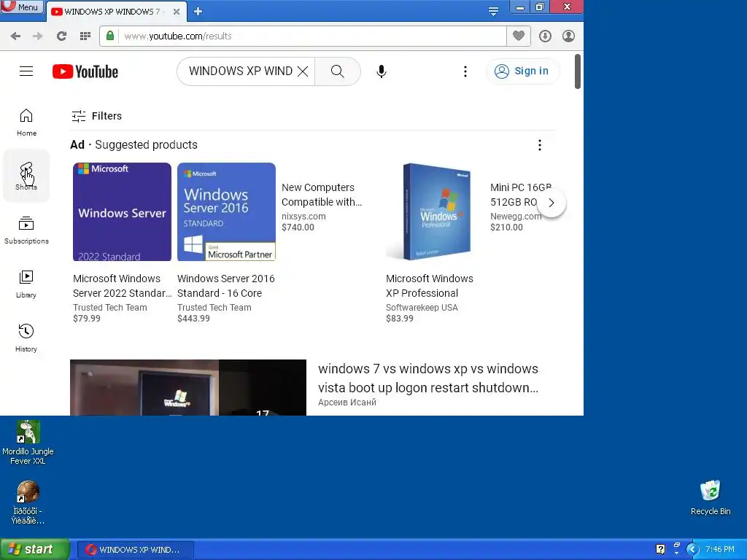Open History in the sidebar

point(26,338)
